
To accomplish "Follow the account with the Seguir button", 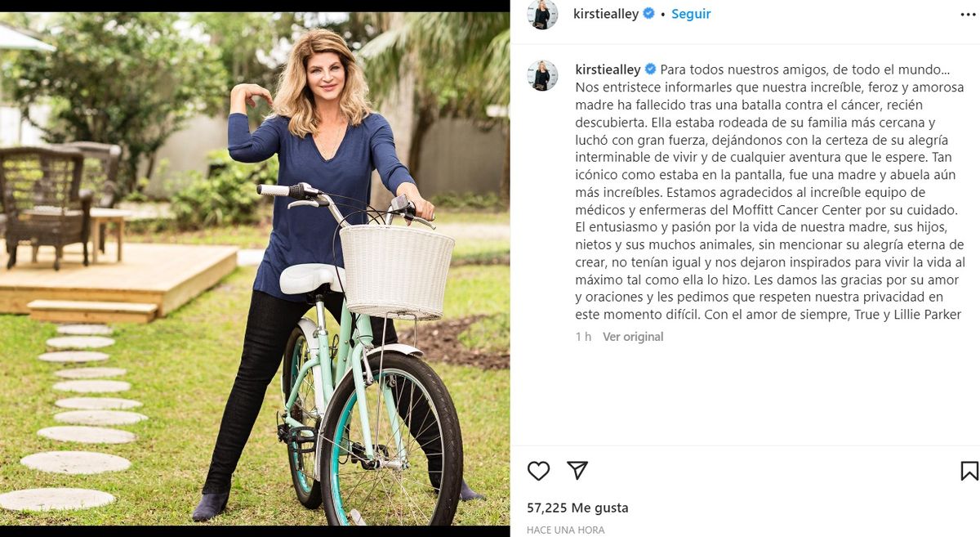I will click(691, 14).
